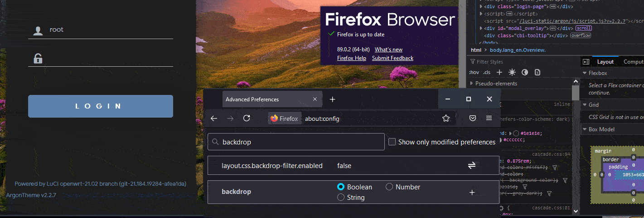Click the overflow badge on cbi-tooltip div
The image size is (644, 218).
(581, 35)
